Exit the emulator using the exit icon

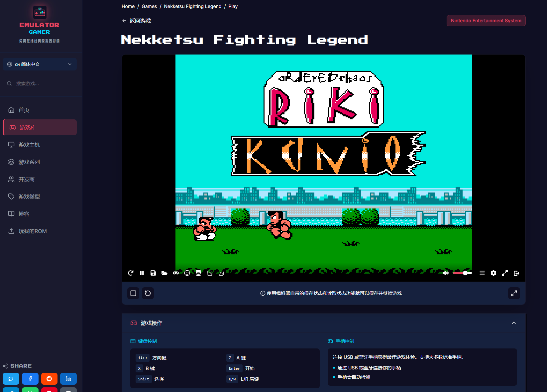pyautogui.click(x=516, y=273)
